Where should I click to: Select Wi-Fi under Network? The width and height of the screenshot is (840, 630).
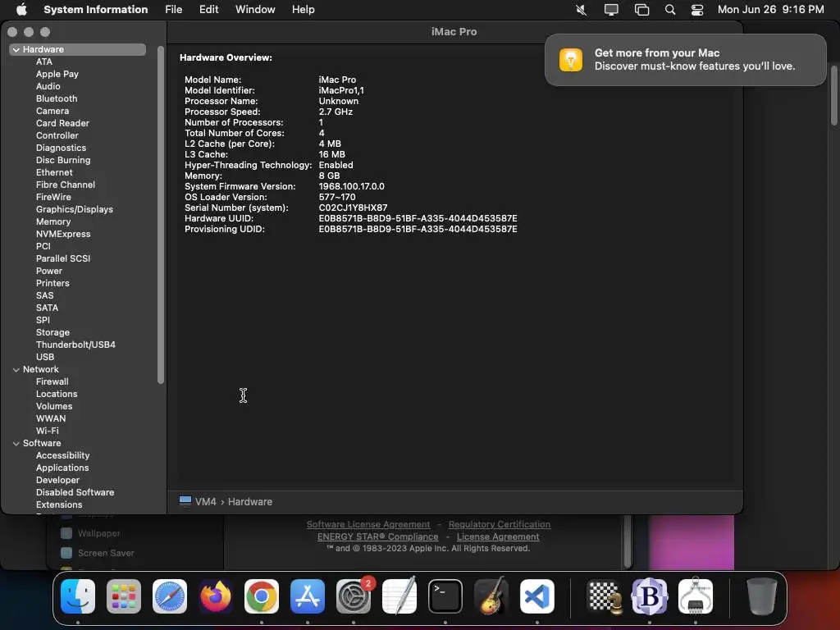pyautogui.click(x=47, y=431)
